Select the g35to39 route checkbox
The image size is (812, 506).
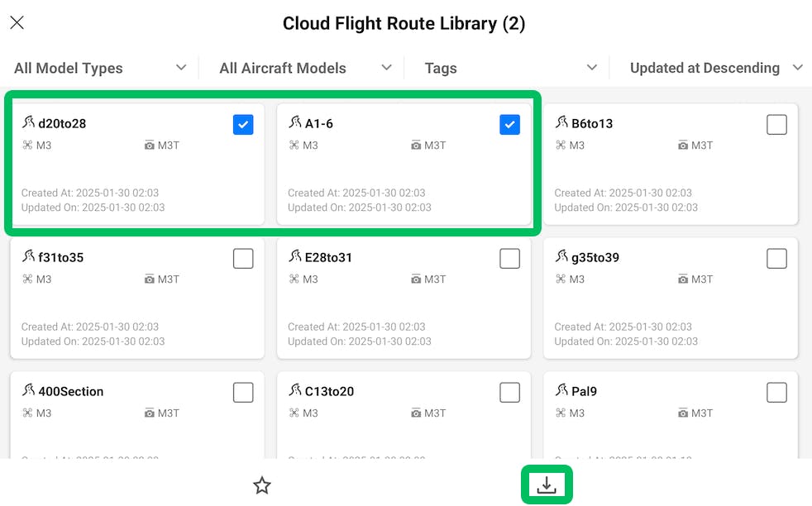click(x=776, y=259)
